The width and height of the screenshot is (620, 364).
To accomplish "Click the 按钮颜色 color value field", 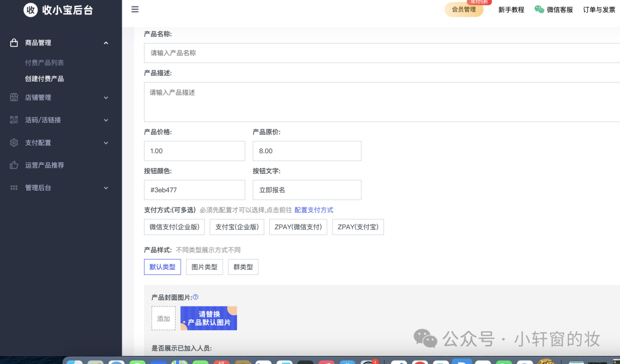I will (194, 189).
